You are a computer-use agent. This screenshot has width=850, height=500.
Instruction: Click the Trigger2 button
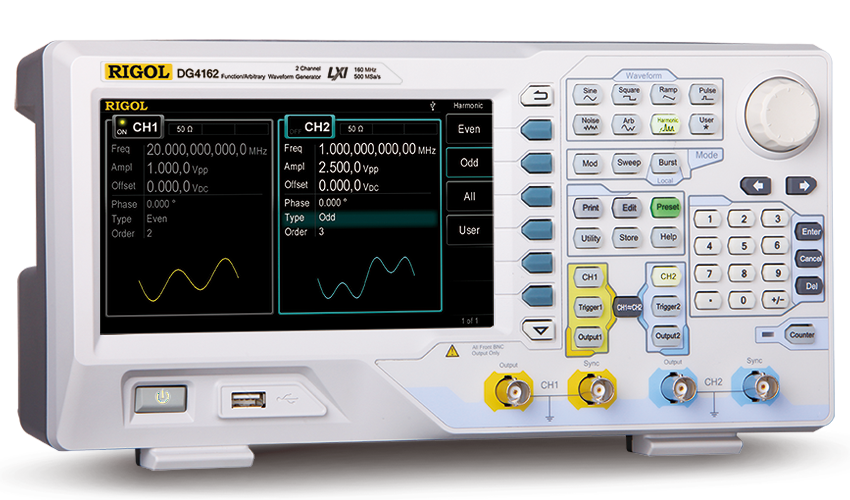tap(667, 306)
